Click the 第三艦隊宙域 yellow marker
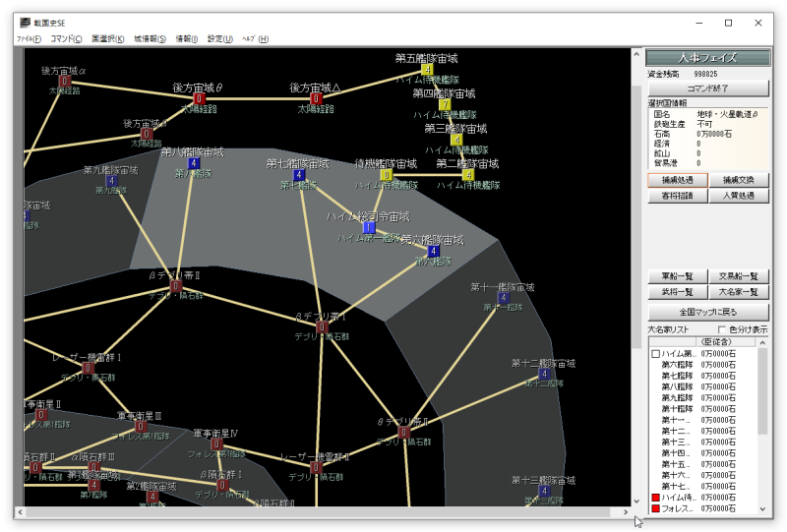This screenshot has height=532, width=787. click(x=456, y=140)
